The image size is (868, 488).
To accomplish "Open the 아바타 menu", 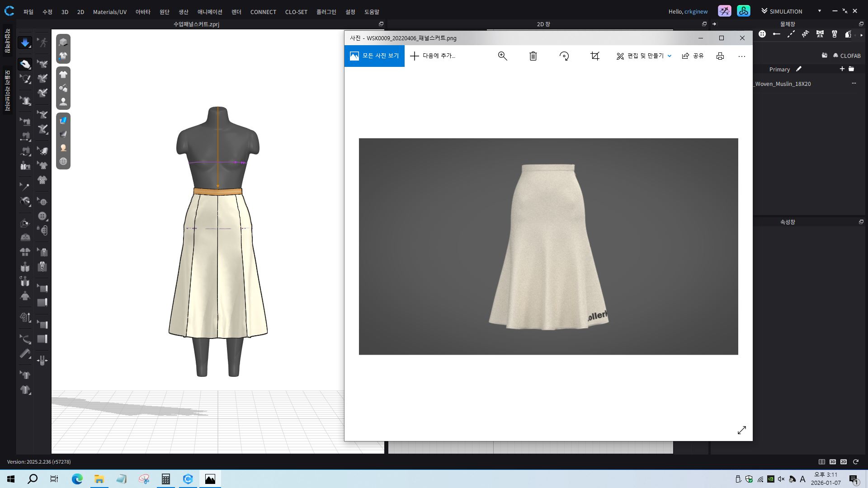I will pos(143,12).
